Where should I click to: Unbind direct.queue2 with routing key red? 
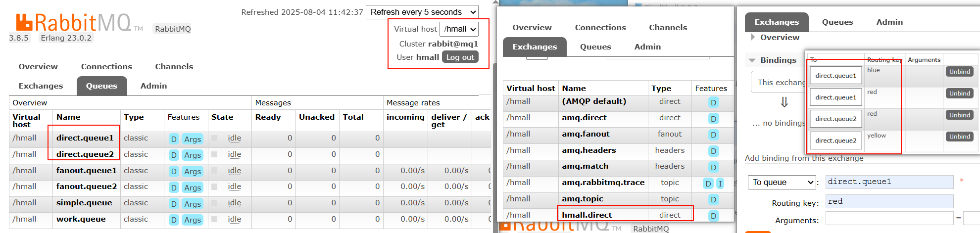coord(959,115)
